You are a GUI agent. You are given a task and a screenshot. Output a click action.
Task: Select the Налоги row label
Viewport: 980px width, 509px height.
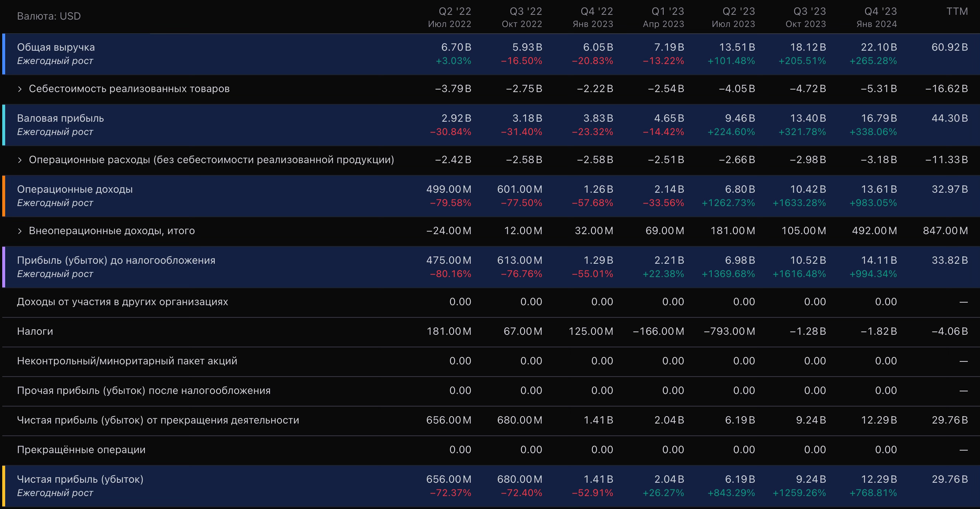click(35, 331)
